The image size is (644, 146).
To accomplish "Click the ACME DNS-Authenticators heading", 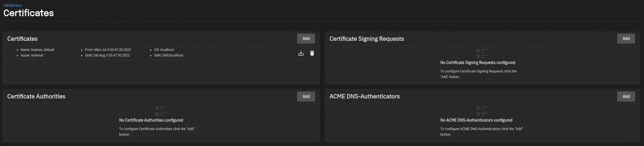I will point(365,96).
